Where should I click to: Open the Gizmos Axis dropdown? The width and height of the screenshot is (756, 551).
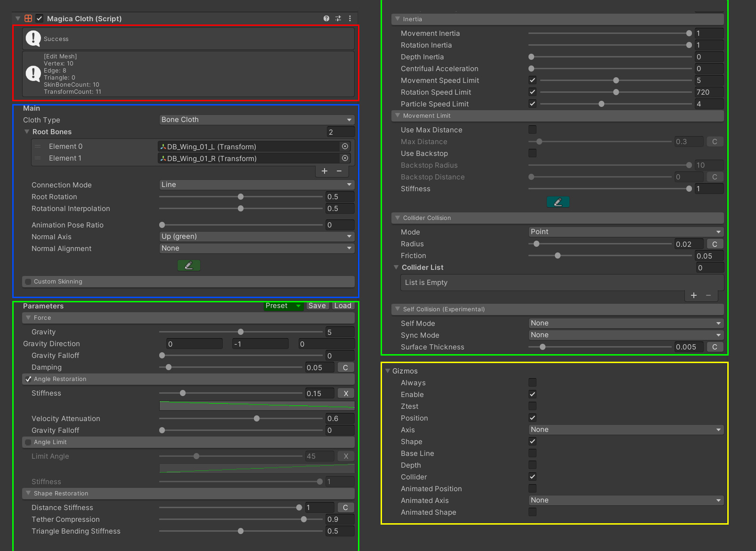pyautogui.click(x=626, y=429)
